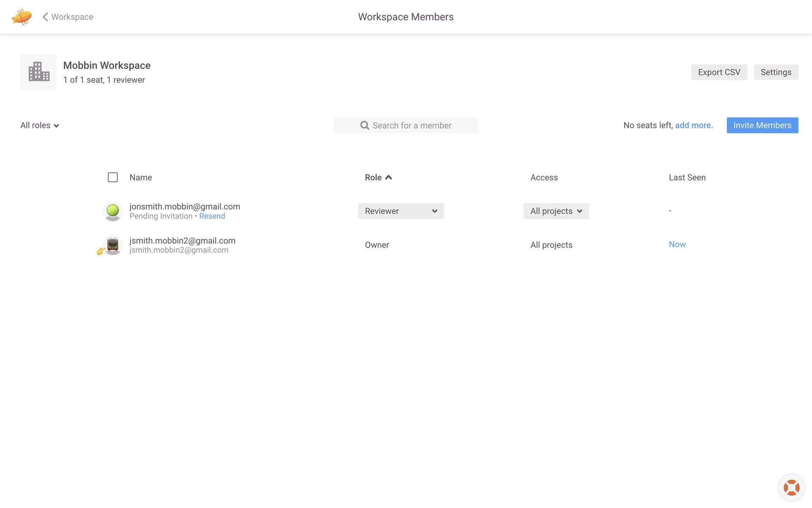Open All projects access dropdown for jonsmith
Screen dimensions: 812x508
(556, 211)
